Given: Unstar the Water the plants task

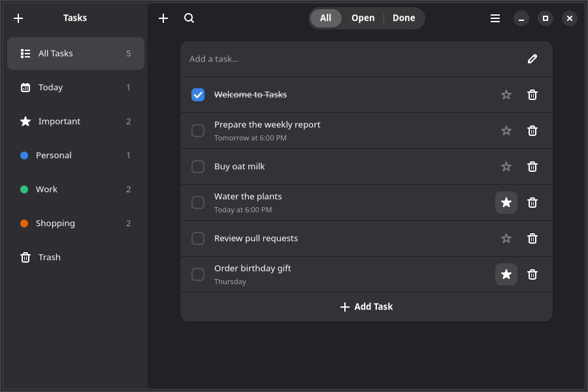Looking at the screenshot, I should 506,203.
